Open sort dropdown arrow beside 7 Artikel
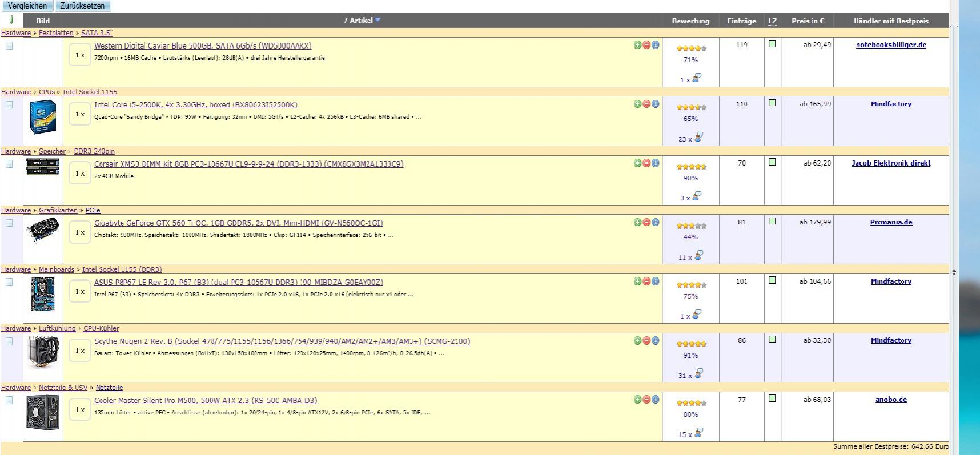980x455 pixels. point(378,20)
